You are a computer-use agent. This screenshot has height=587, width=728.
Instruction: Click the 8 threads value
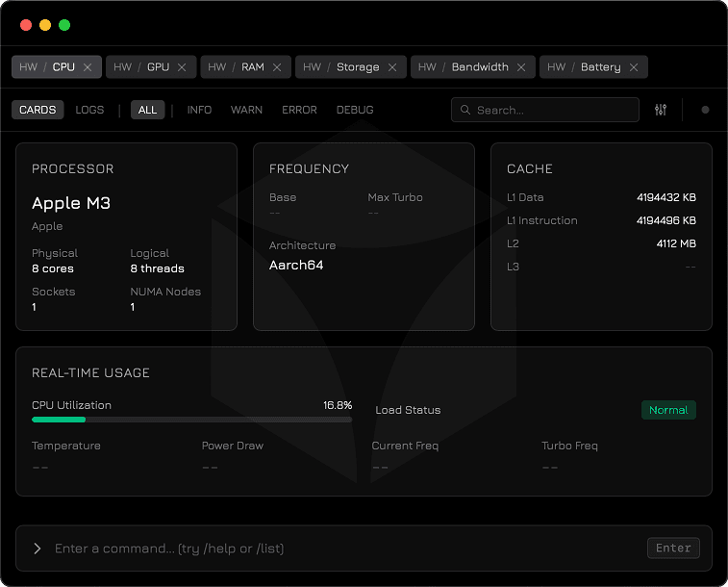pos(157,268)
